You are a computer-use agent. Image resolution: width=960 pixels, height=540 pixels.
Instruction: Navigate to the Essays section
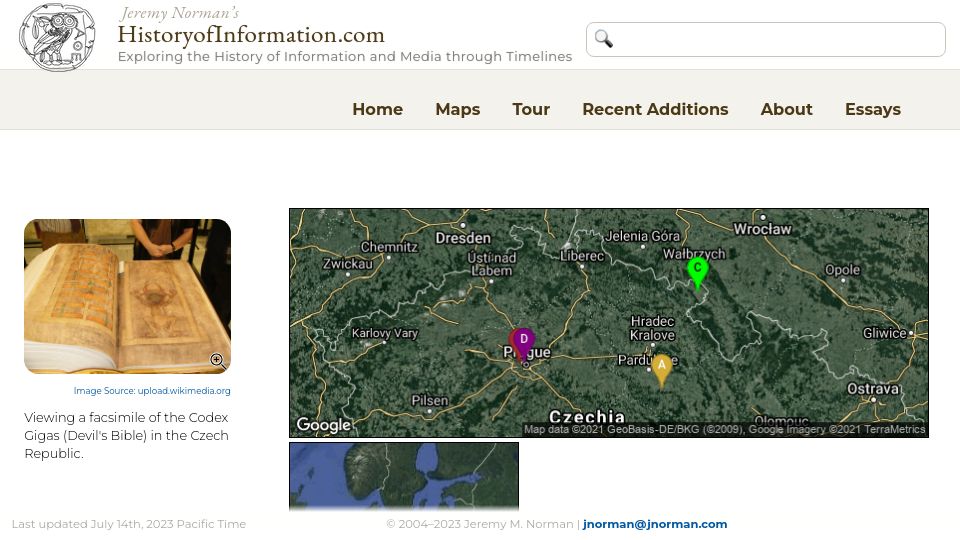[x=872, y=109]
